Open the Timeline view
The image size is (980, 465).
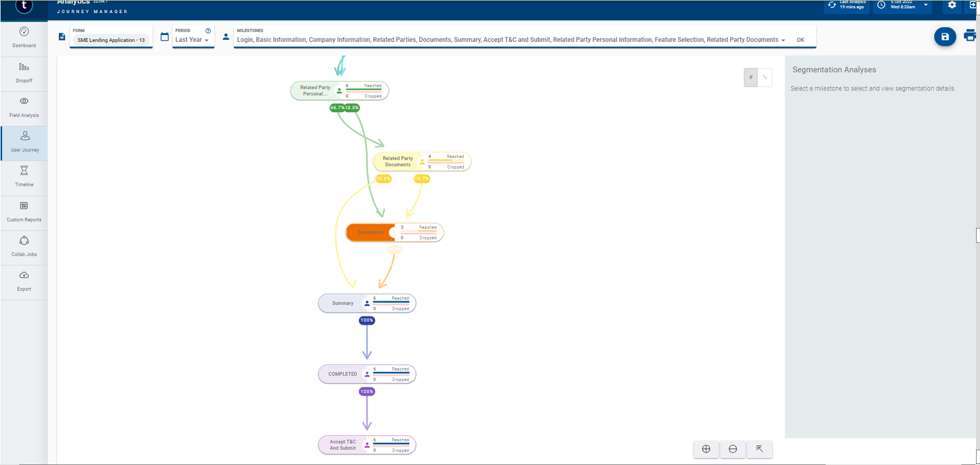click(x=24, y=177)
